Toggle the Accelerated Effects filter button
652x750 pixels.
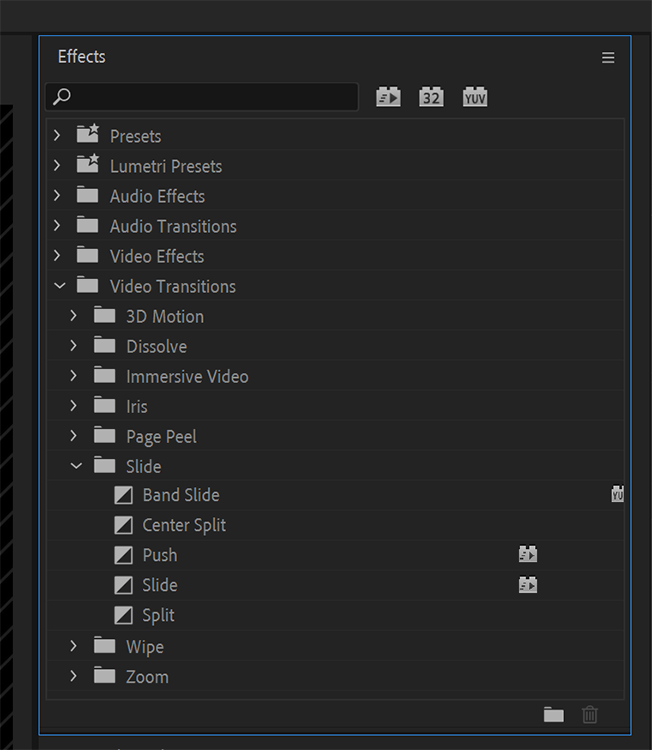(x=388, y=97)
